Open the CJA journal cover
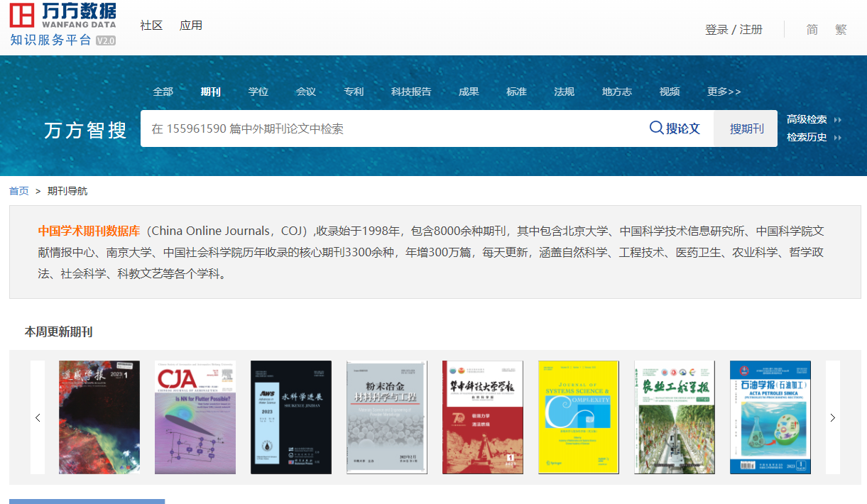This screenshot has height=504, width=867. point(195,417)
